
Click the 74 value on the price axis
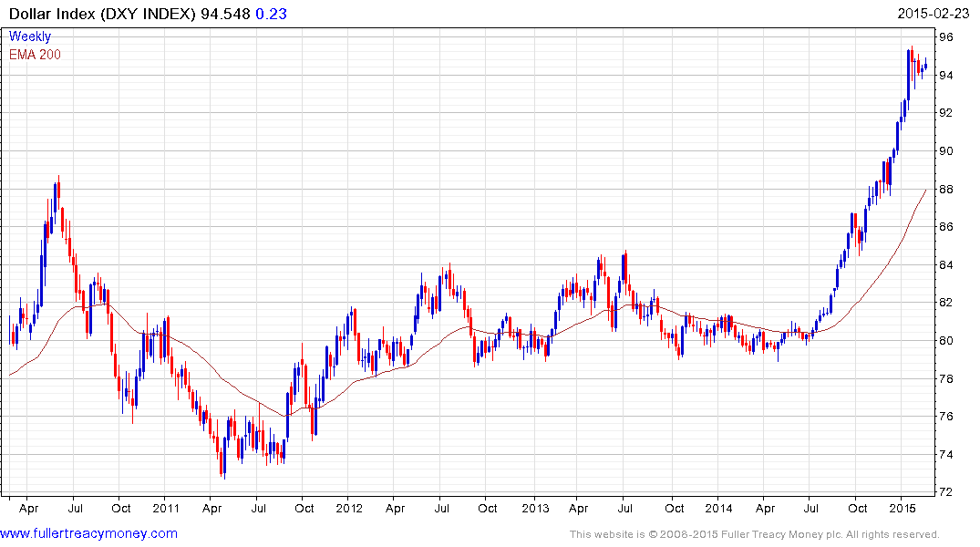coord(946,455)
